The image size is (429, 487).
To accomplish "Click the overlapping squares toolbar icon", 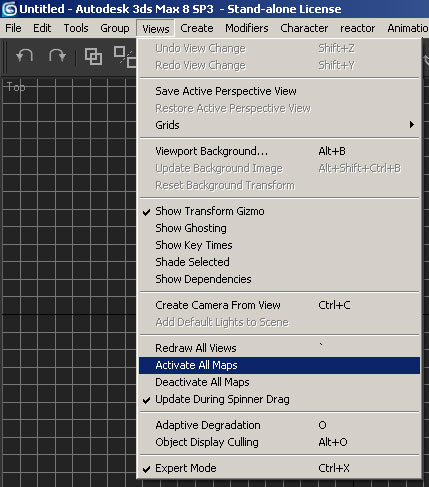I will pos(93,56).
